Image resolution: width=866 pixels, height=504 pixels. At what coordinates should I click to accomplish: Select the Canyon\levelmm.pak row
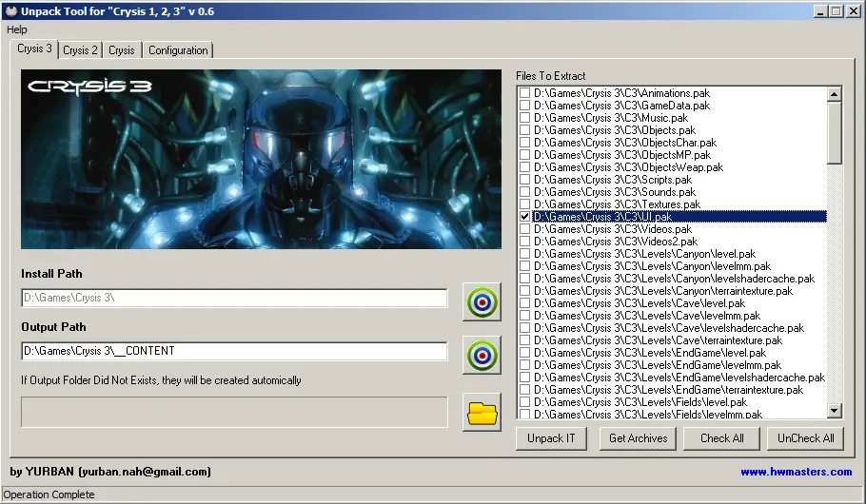[652, 266]
